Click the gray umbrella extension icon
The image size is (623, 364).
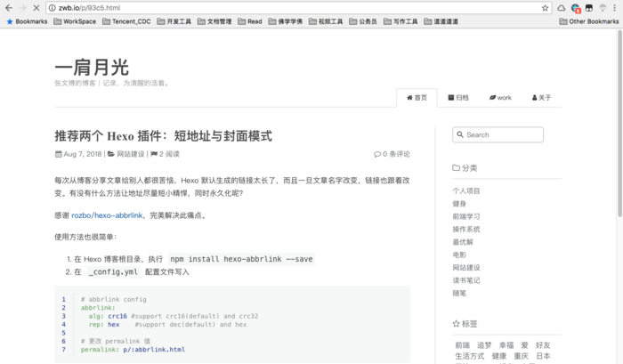(x=603, y=8)
